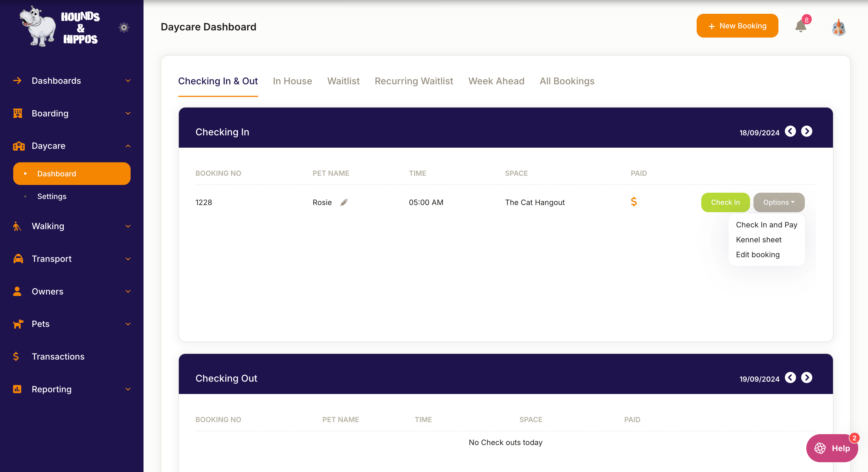This screenshot has width=868, height=472.
Task: Choose Kennel sheet from Options menu
Action: coord(759,240)
